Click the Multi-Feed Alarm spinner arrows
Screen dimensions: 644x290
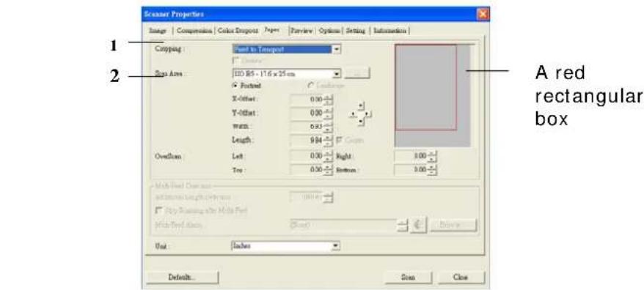point(403,225)
